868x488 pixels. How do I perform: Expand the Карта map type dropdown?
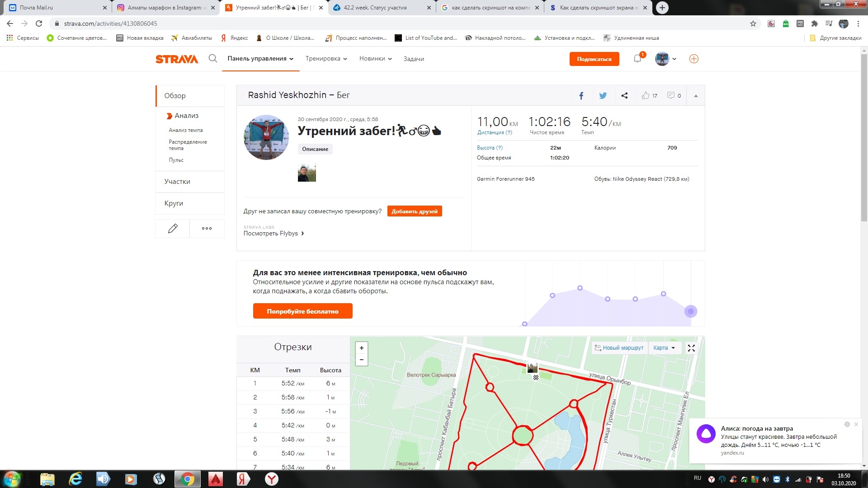click(x=664, y=348)
